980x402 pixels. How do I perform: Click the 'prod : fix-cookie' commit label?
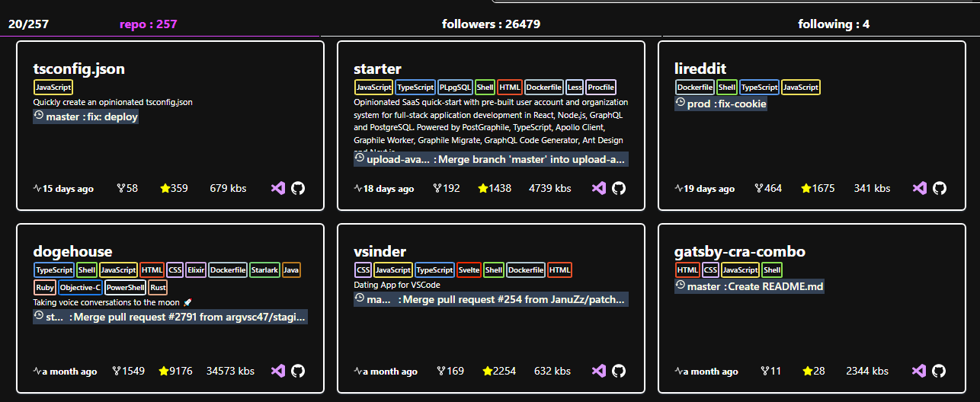721,104
